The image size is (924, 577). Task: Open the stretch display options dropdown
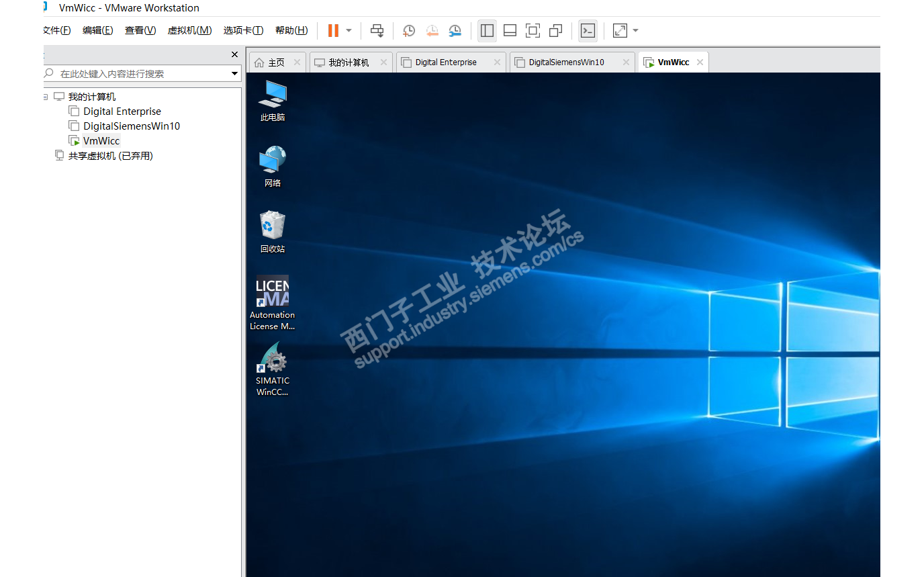pyautogui.click(x=635, y=30)
